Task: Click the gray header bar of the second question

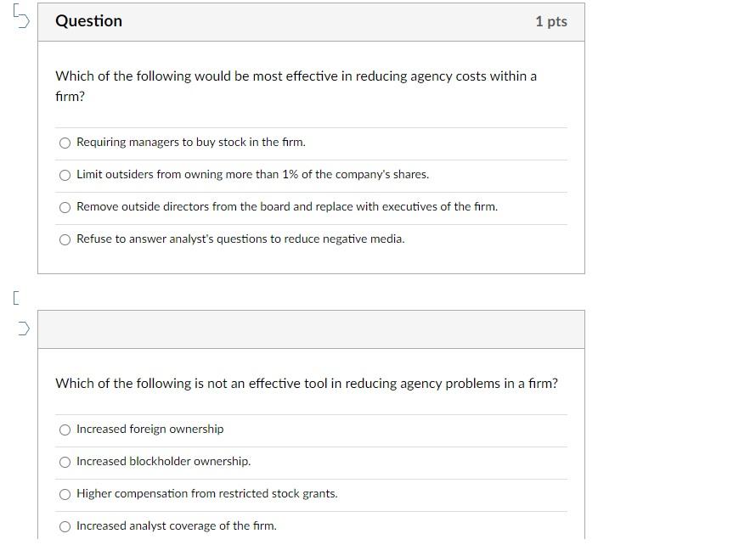Action: [x=310, y=329]
